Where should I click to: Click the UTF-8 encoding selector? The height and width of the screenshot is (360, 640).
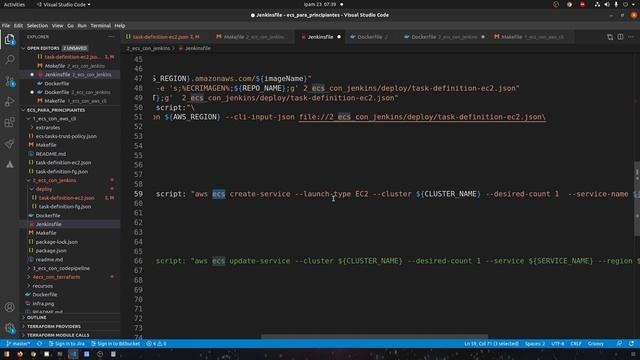[x=558, y=344]
